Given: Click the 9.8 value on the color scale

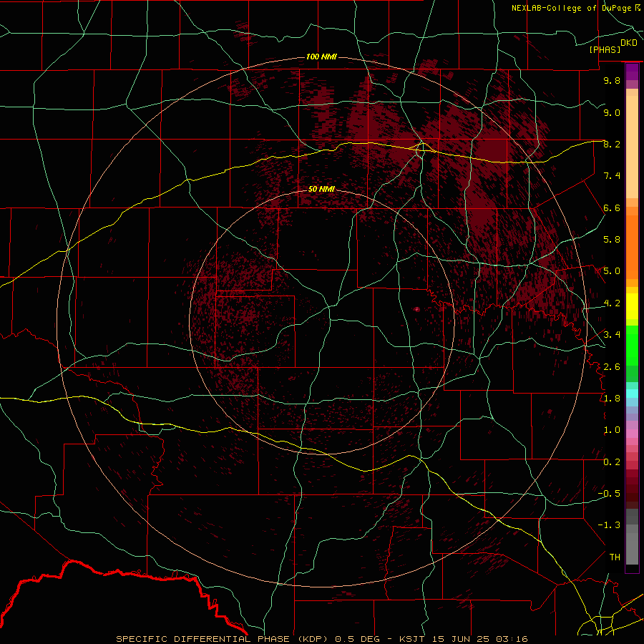Looking at the screenshot, I should pyautogui.click(x=612, y=81).
